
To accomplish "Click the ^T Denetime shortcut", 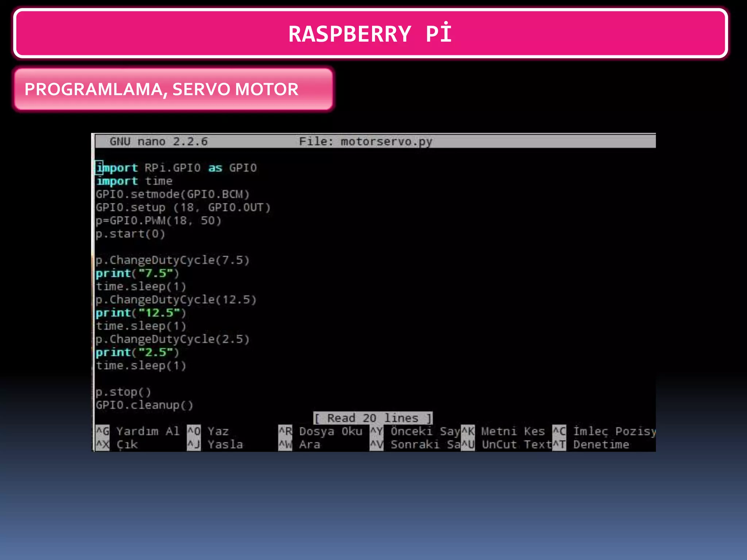I will click(x=591, y=444).
